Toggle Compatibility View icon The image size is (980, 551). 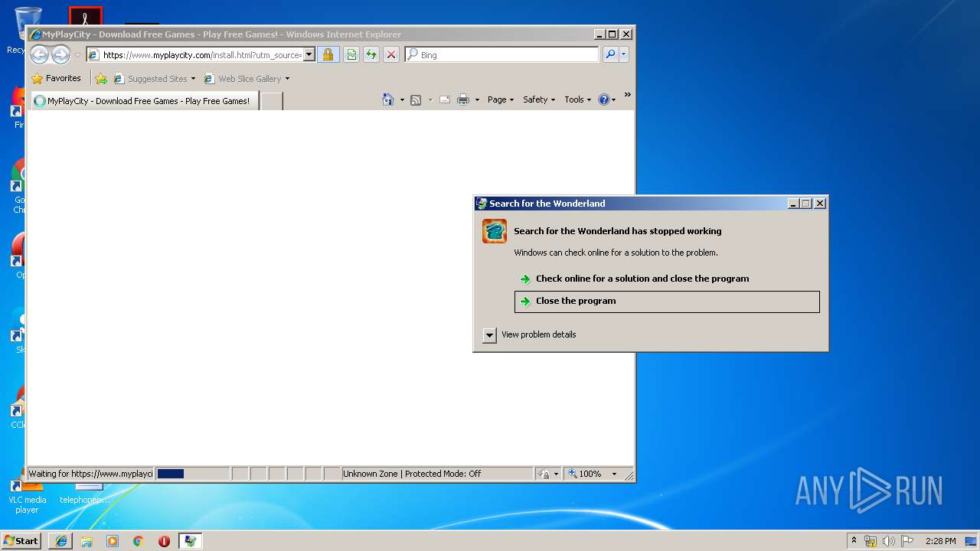(351, 55)
